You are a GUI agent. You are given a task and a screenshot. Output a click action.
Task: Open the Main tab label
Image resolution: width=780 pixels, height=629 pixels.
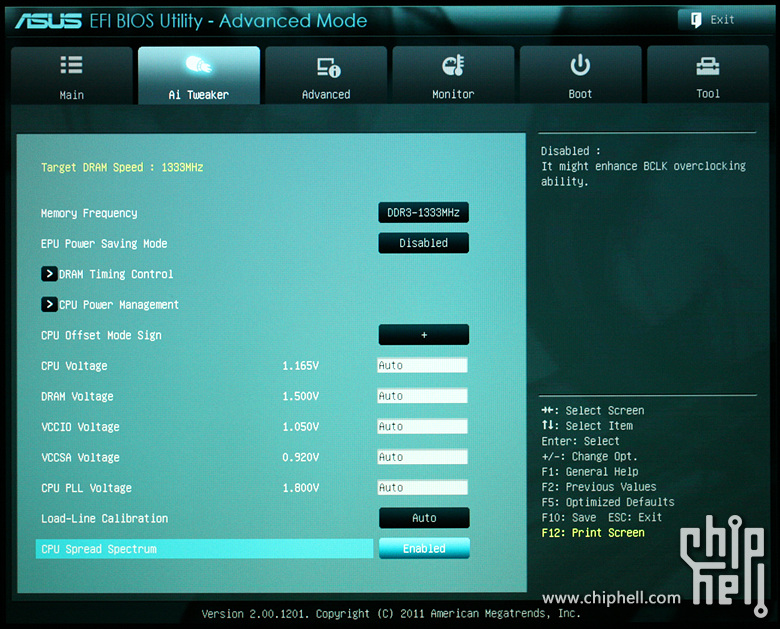tap(72, 95)
